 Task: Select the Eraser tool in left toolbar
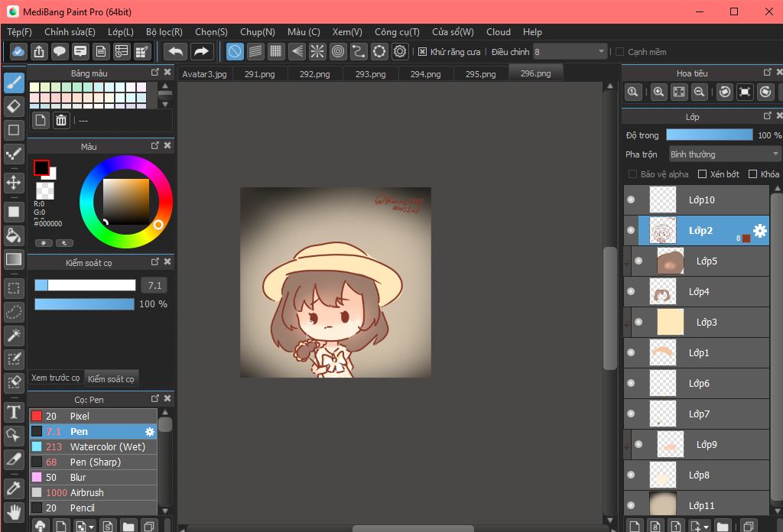coord(14,105)
